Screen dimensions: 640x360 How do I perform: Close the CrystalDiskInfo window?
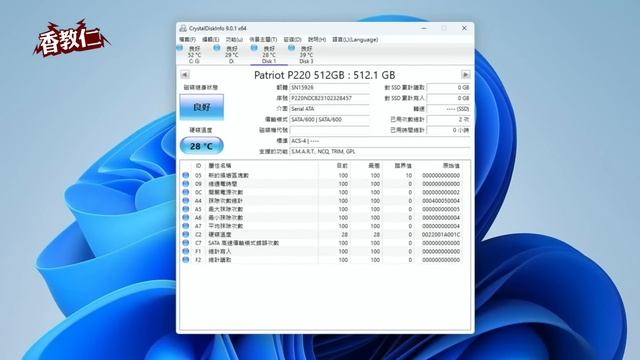click(464, 28)
